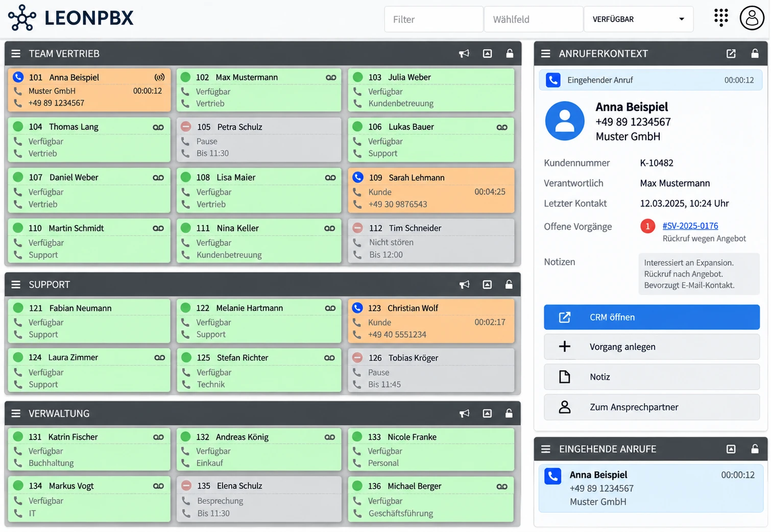This screenshot has width=771, height=532.
Task: Open the Anruferkontext hamburger menu
Action: click(x=545, y=54)
